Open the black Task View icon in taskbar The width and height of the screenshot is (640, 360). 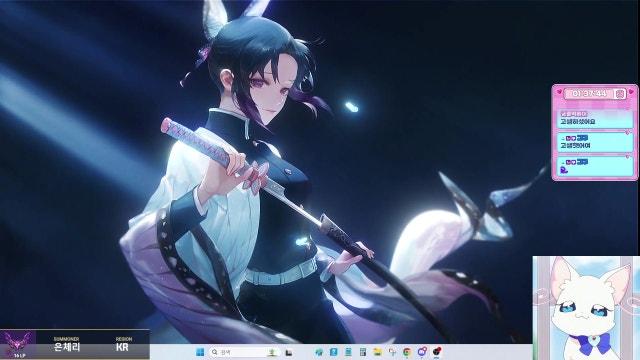pos(289,352)
